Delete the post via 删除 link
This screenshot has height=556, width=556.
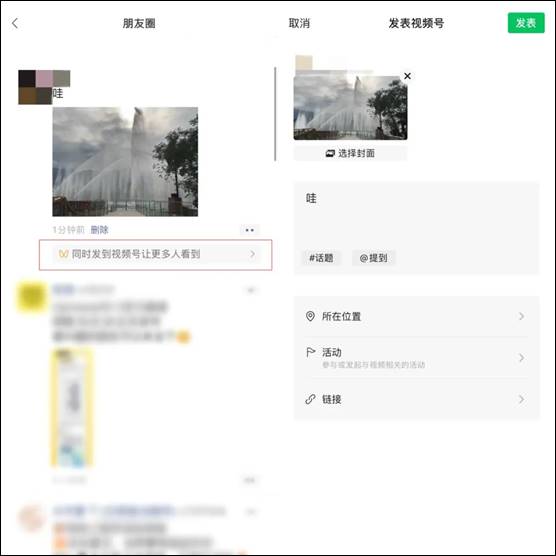(x=99, y=230)
